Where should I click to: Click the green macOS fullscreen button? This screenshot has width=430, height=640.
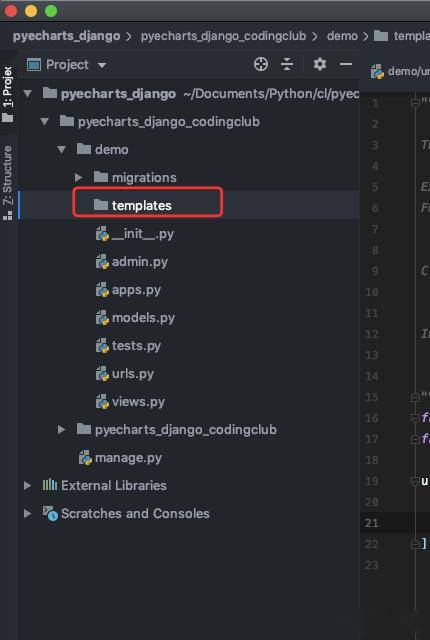51,11
